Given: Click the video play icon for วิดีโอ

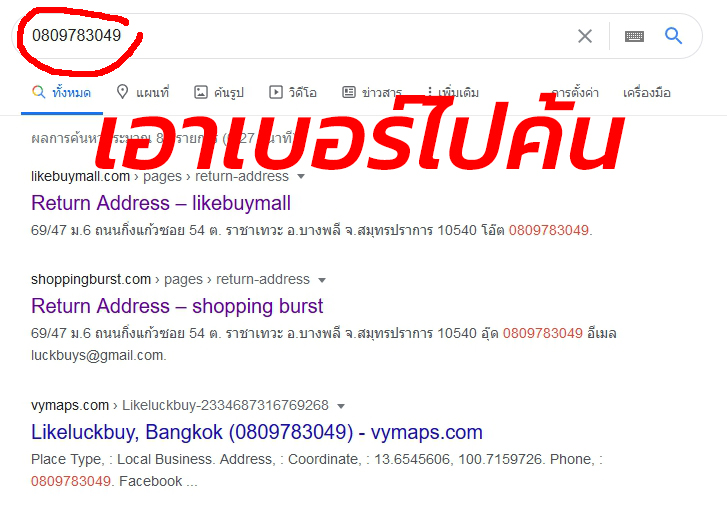Looking at the screenshot, I should (275, 92).
